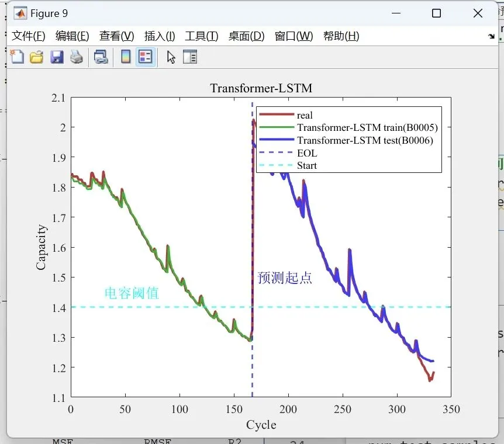The image size is (504, 444).
Task: Open the 文件(F) menu
Action: [x=28, y=36]
